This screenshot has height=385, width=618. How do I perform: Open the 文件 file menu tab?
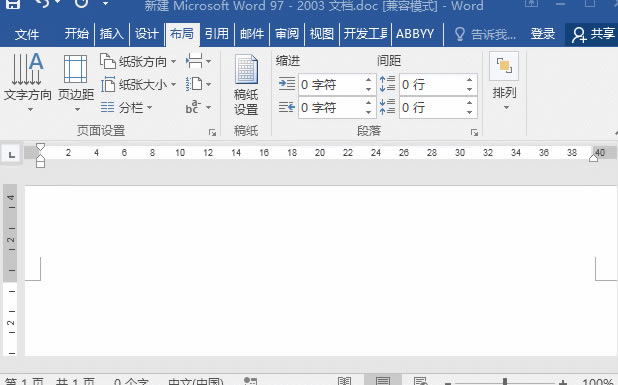click(27, 34)
